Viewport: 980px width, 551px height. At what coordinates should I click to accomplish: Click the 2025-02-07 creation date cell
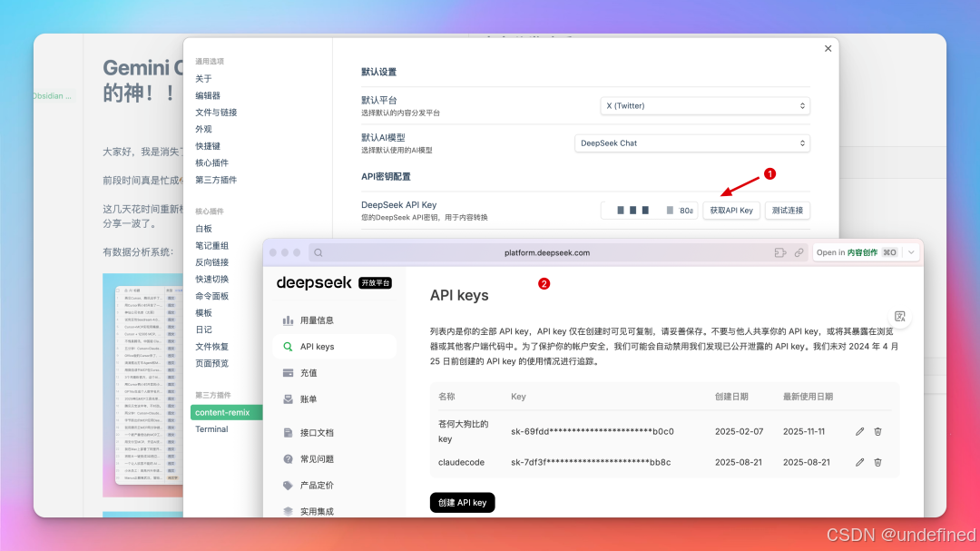pyautogui.click(x=739, y=431)
